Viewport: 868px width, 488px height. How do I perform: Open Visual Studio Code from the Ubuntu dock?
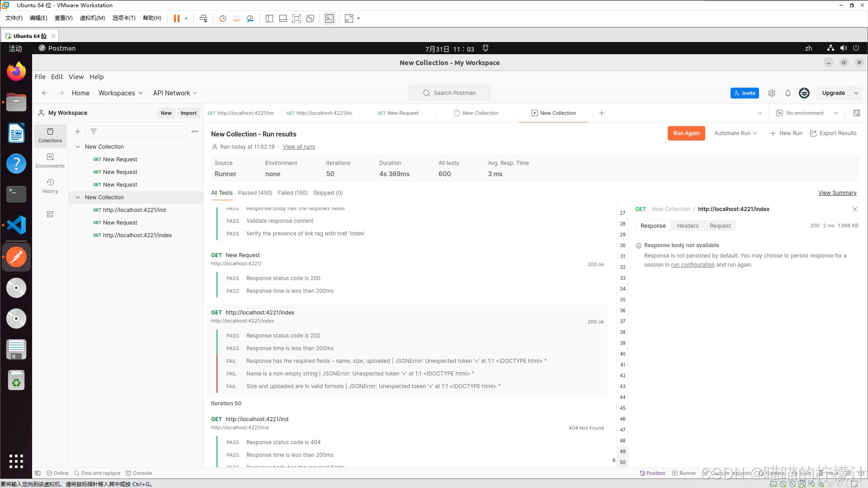[16, 225]
